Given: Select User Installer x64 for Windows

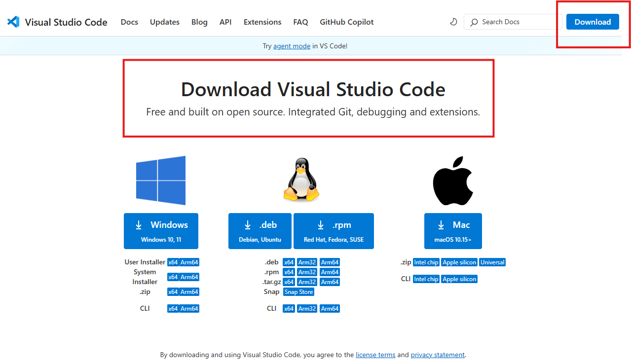Looking at the screenshot, I should (x=173, y=262).
